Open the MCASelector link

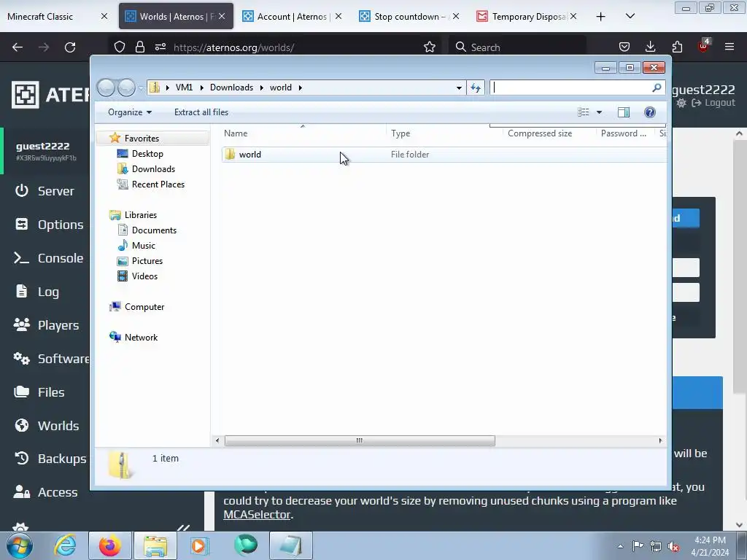pyautogui.click(x=257, y=515)
